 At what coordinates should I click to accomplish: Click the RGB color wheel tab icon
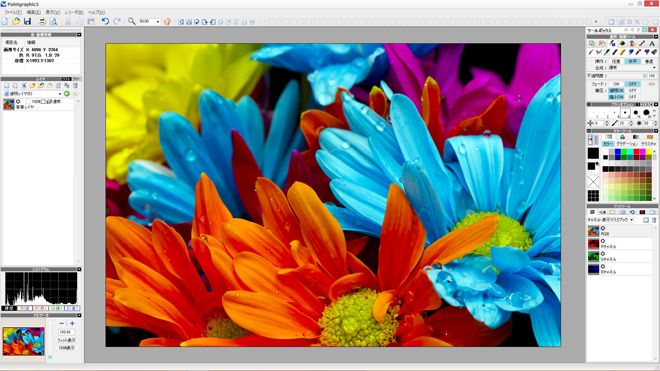[x=622, y=137]
